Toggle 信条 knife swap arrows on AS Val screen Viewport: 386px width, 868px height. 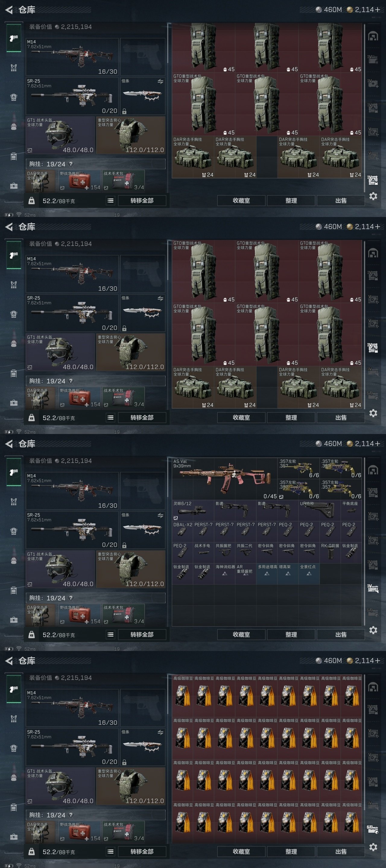pyautogui.click(x=160, y=515)
